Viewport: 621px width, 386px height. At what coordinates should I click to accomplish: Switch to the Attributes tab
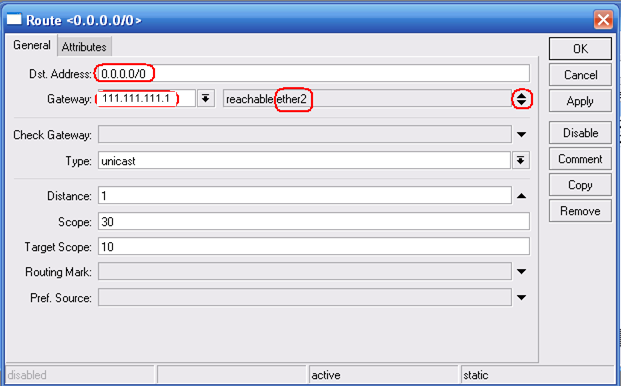[84, 47]
